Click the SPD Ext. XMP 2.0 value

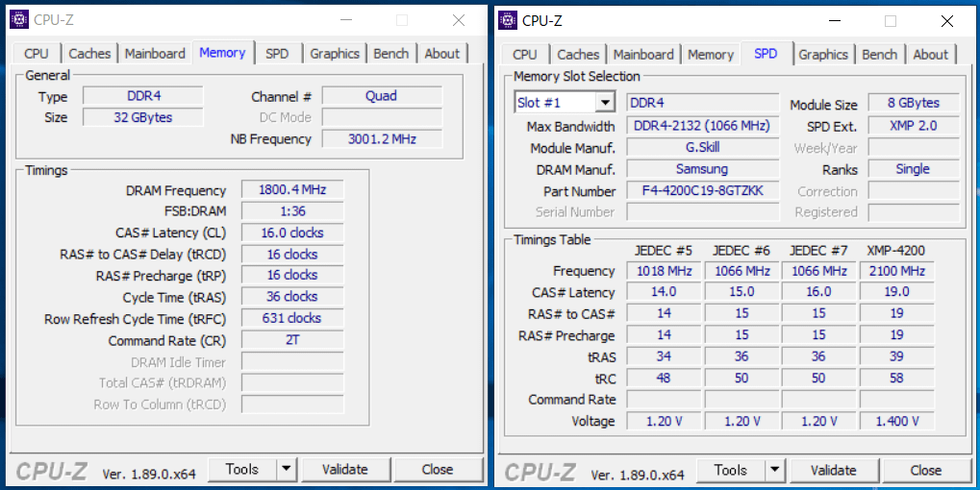[914, 126]
